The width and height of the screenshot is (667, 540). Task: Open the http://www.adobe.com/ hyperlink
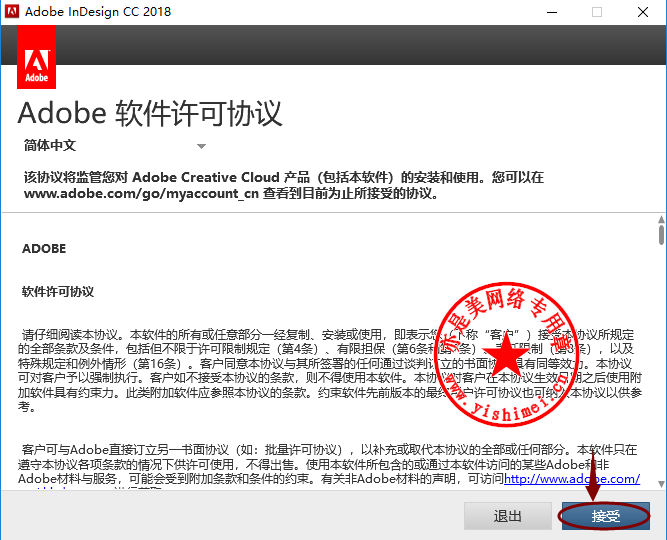(x=572, y=479)
